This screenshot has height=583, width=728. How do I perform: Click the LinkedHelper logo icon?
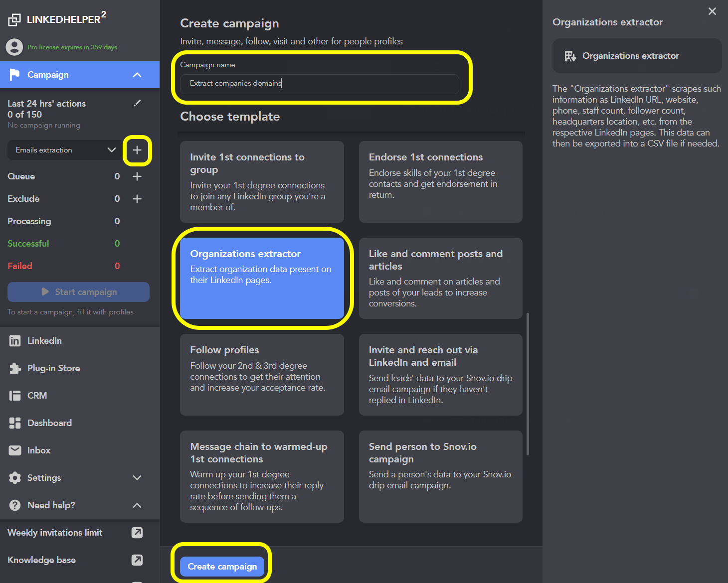click(x=14, y=19)
